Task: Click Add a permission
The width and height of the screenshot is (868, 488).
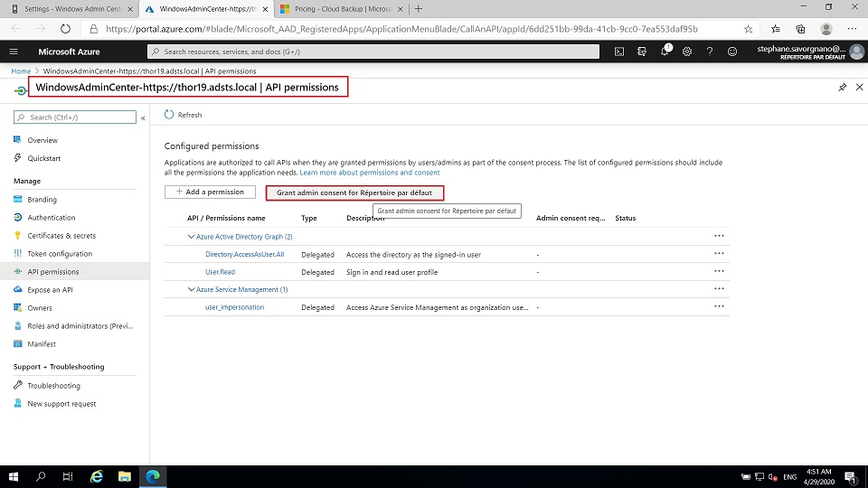Action: coord(210,192)
